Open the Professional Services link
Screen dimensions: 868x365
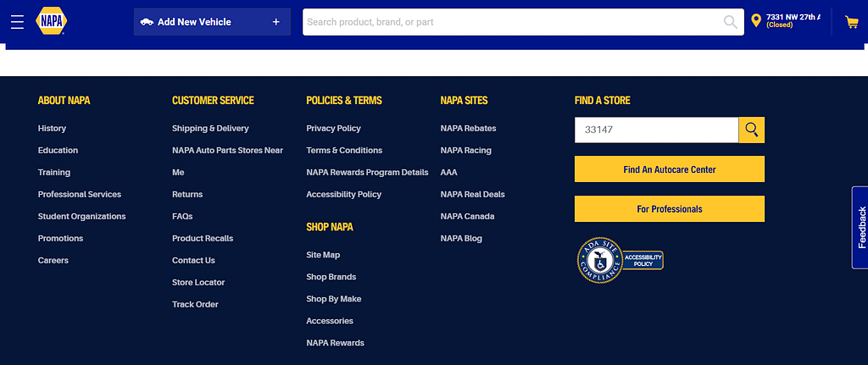(x=80, y=195)
